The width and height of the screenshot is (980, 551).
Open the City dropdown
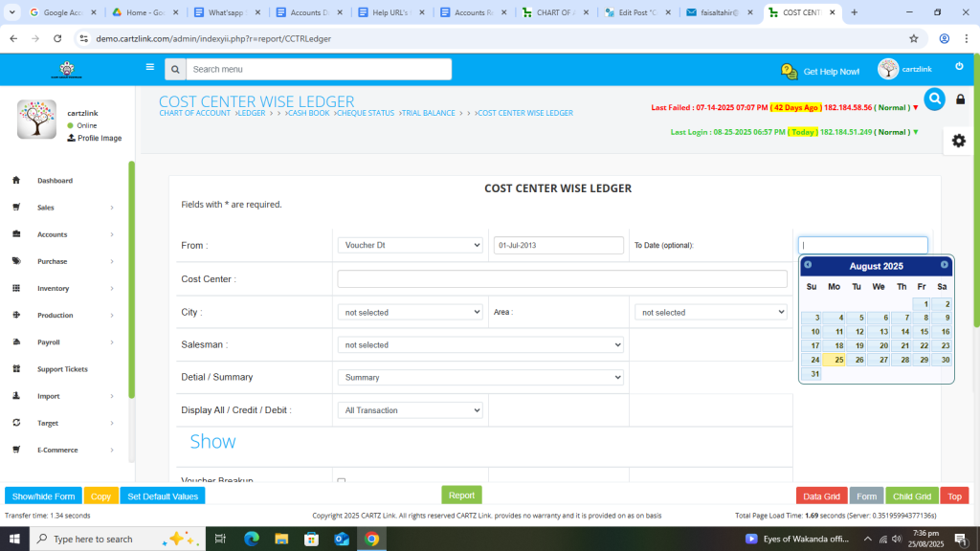coord(410,312)
